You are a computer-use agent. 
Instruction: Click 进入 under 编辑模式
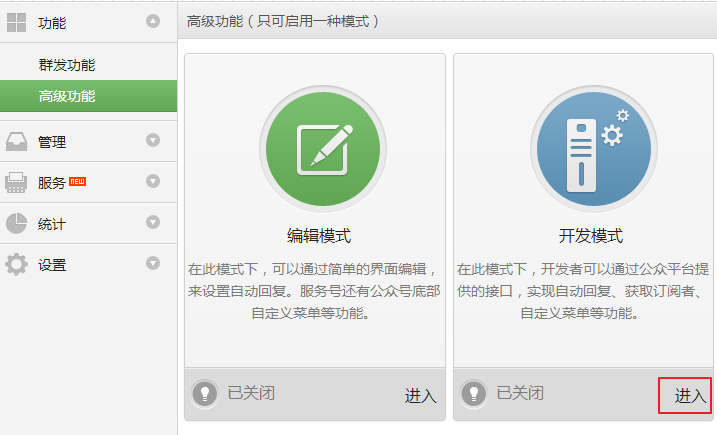click(420, 396)
